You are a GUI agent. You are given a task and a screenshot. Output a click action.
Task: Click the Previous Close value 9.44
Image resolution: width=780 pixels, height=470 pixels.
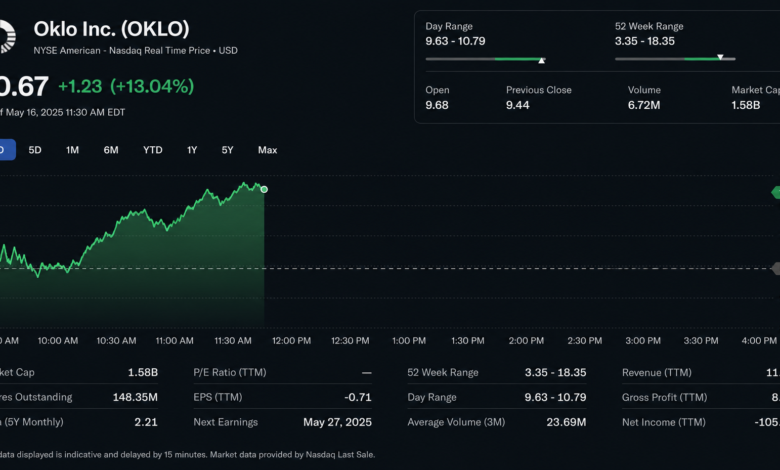tap(518, 105)
